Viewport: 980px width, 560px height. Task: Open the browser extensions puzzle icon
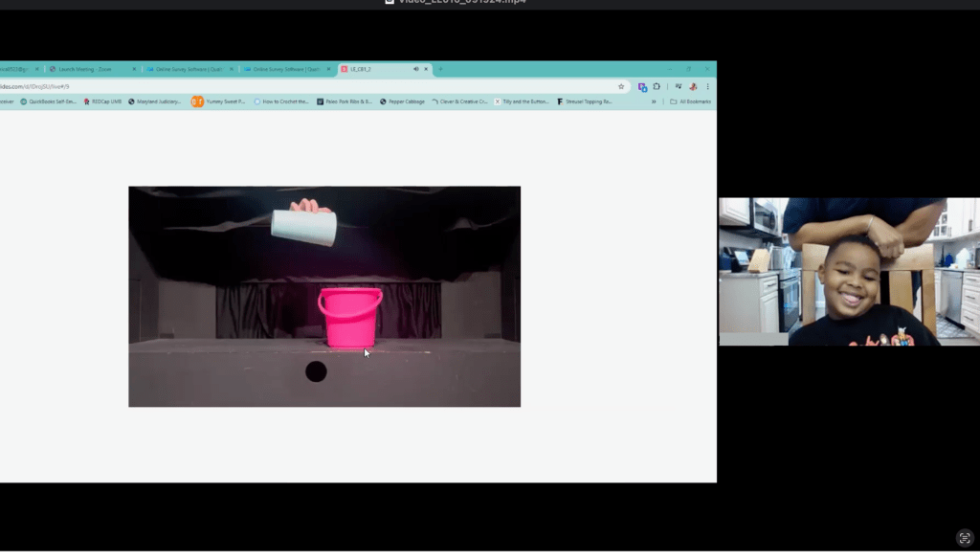click(x=657, y=86)
